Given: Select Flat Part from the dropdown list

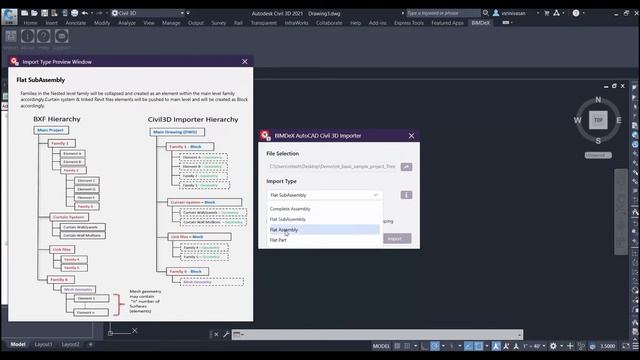Looking at the screenshot, I should 324,240.
